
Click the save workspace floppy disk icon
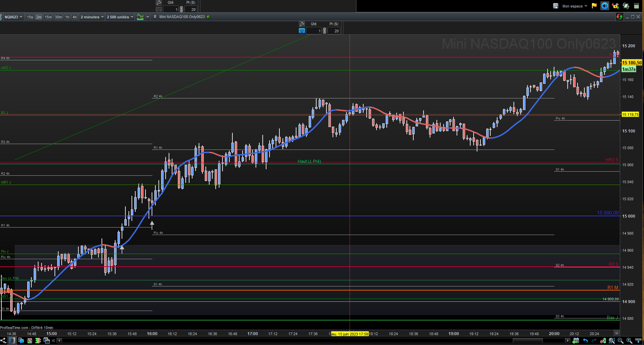555,6
